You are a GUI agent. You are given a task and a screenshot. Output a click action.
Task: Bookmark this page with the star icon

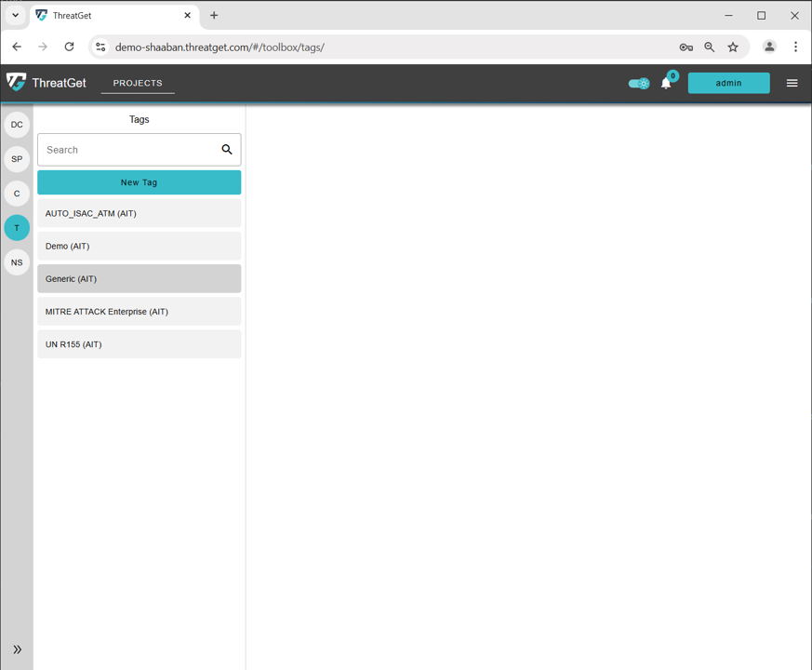tap(733, 47)
